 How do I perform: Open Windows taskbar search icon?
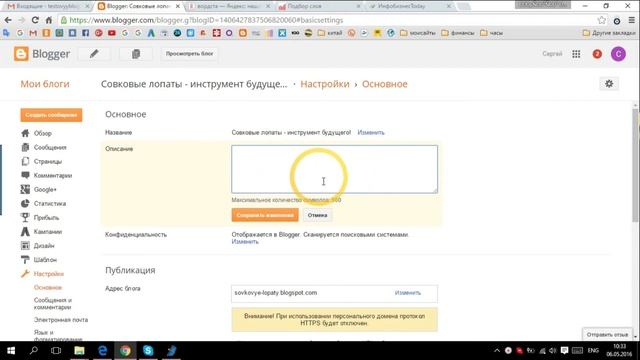[34, 351]
